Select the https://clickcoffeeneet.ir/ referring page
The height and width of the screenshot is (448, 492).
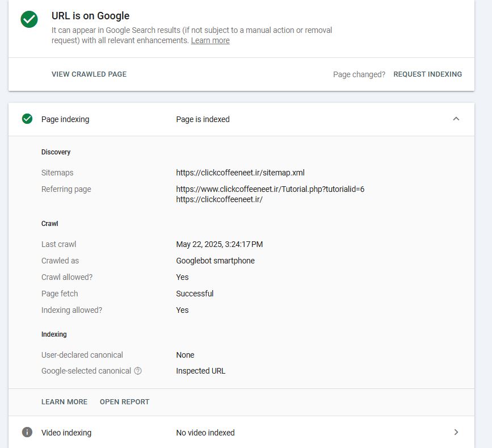tap(220, 199)
